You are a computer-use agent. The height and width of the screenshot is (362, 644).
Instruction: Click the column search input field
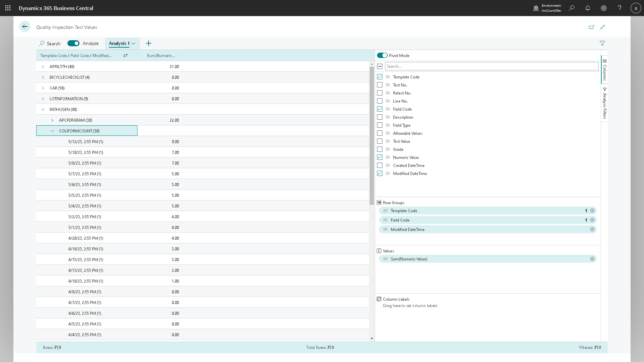491,66
